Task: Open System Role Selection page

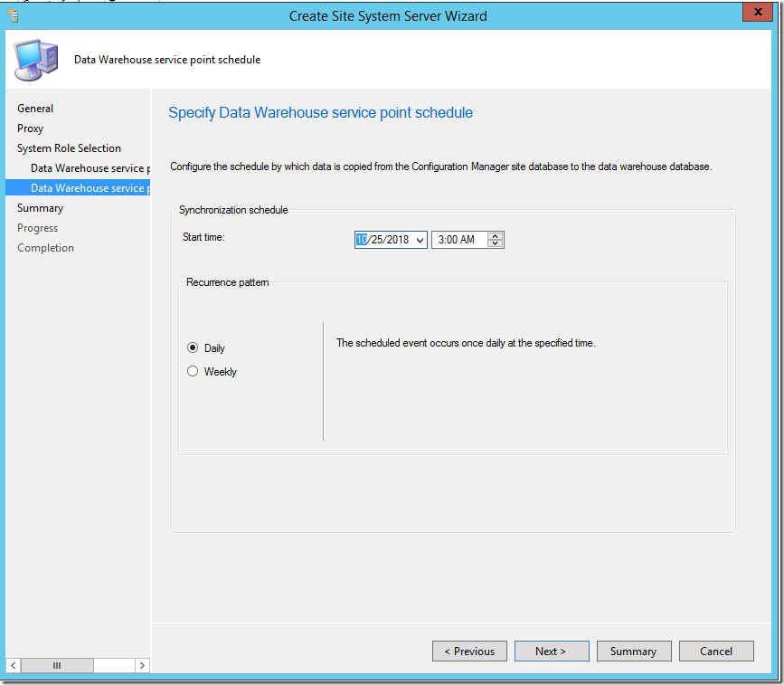Action: [69, 148]
